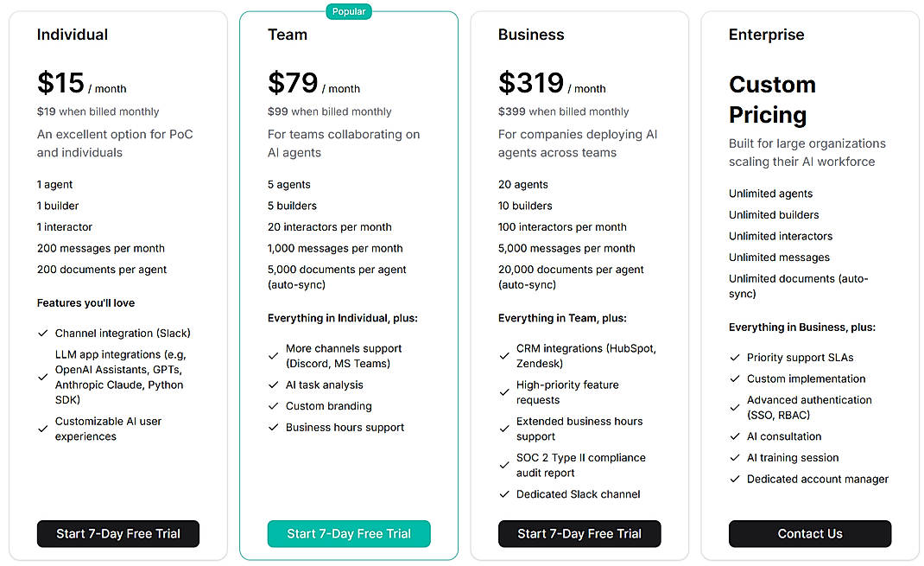Select the Popular badge on the Team plan
This screenshot has height=566, width=924.
(x=349, y=11)
